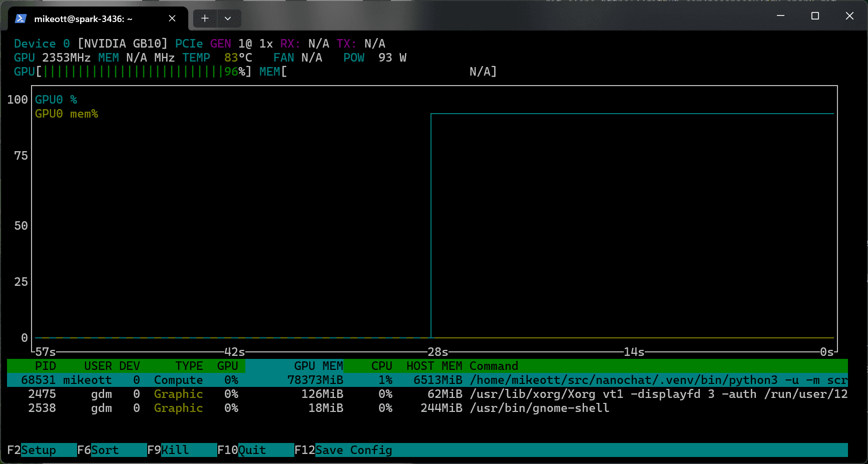Maximize the terminal window
Viewport: 868px width, 464px height.
(815, 16)
